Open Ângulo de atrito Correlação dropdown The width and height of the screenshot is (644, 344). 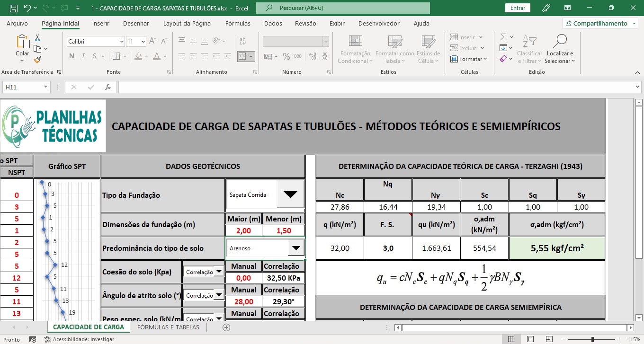[219, 295]
